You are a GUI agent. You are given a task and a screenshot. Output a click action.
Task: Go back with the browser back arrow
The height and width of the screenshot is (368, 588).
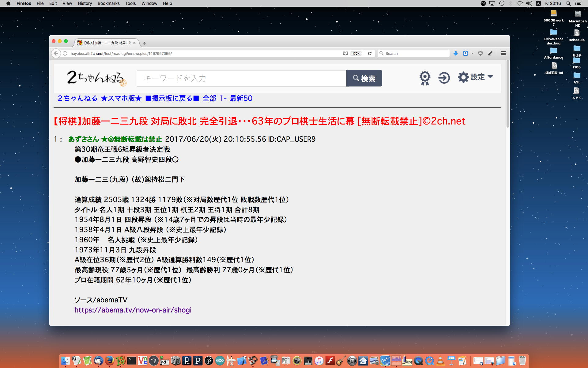pyautogui.click(x=56, y=53)
